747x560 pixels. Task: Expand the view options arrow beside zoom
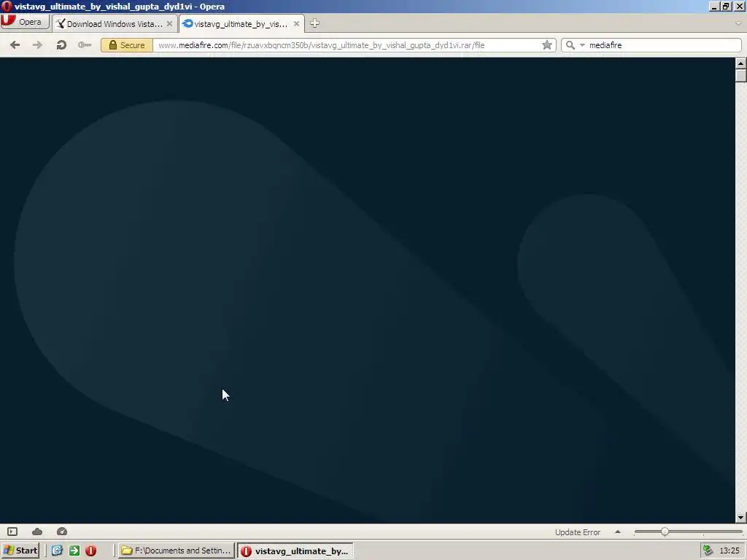[618, 532]
